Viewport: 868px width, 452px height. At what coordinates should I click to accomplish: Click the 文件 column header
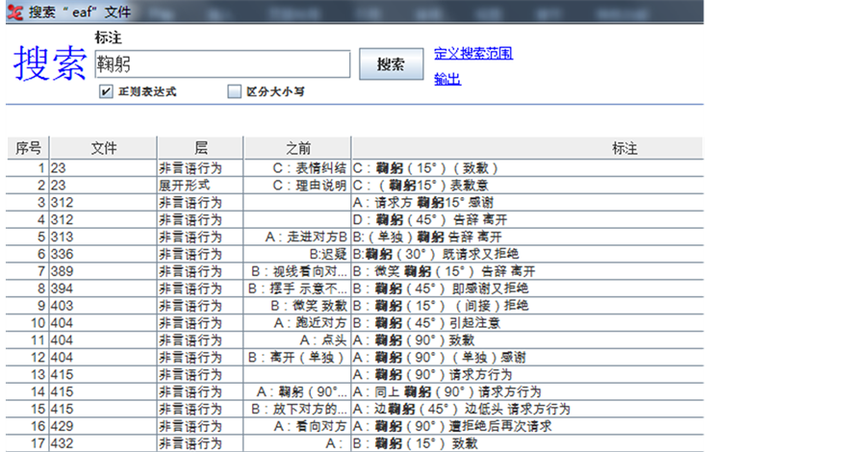coord(103,148)
